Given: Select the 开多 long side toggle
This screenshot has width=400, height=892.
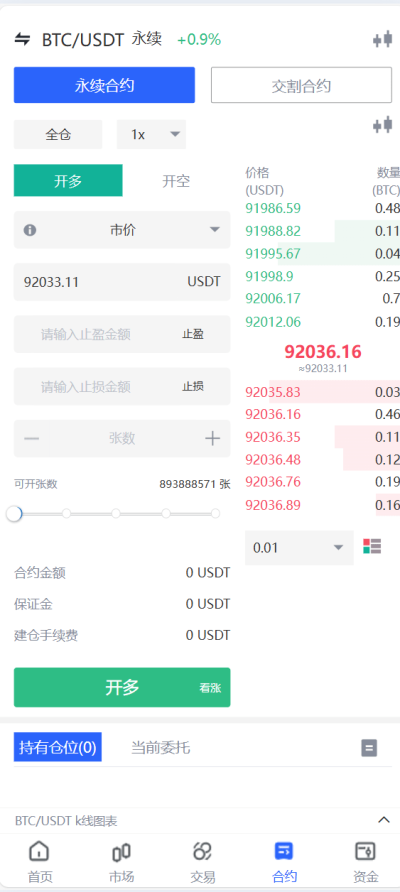Looking at the screenshot, I should pos(68,181).
